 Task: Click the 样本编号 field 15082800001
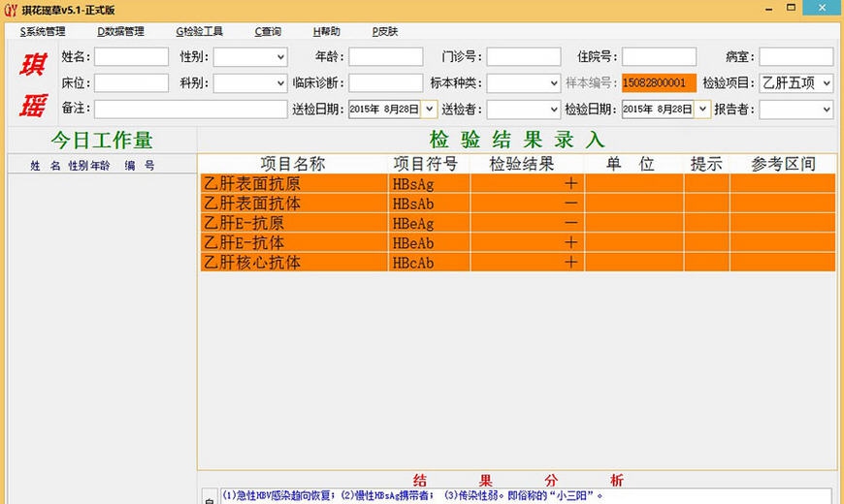point(659,82)
